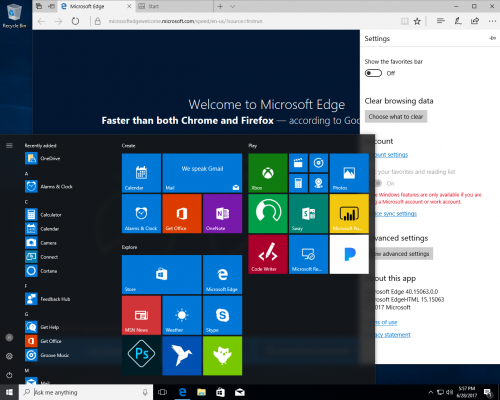Add page to favorites with star icon
The image size is (500, 400).
417,21
